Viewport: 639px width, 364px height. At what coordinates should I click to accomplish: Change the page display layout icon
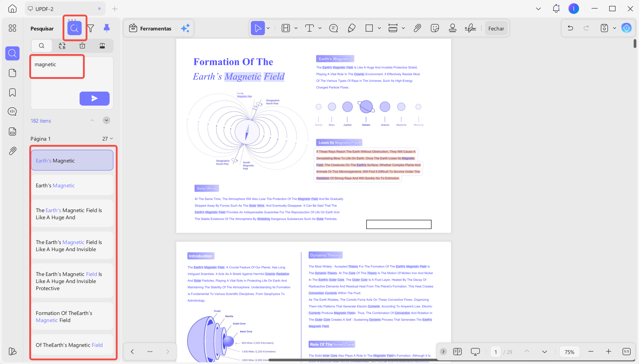457,352
